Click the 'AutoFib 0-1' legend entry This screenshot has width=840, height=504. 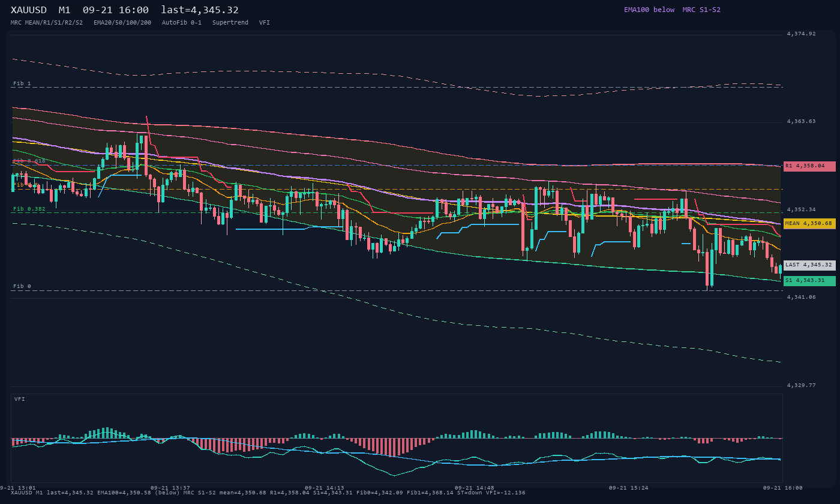point(182,23)
